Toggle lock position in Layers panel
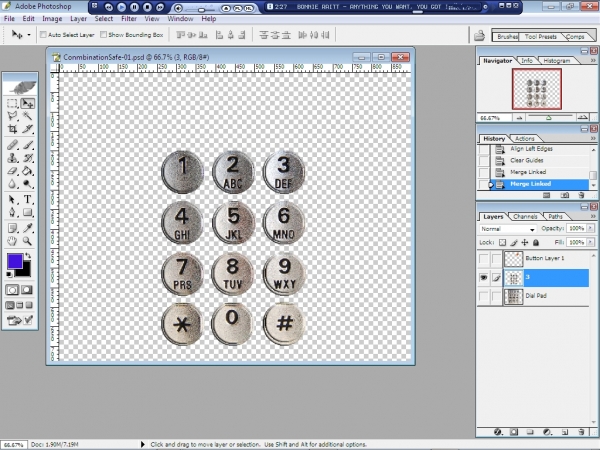 [x=525, y=243]
